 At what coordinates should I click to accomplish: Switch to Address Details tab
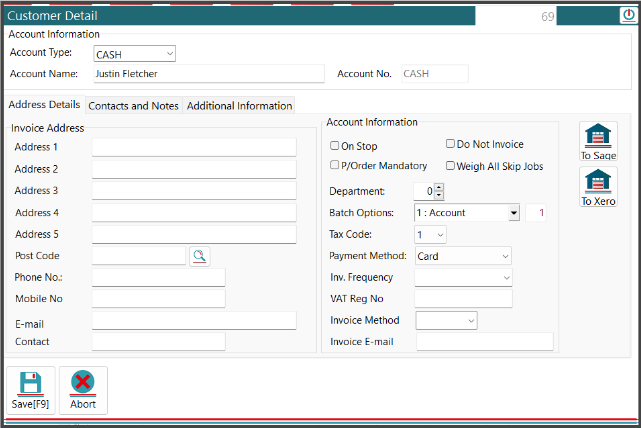[44, 105]
